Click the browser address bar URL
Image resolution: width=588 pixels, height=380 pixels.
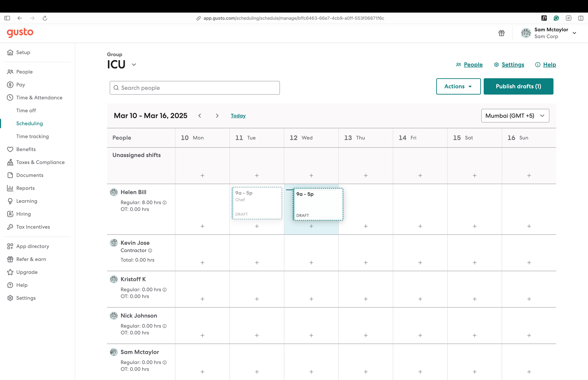point(294,18)
